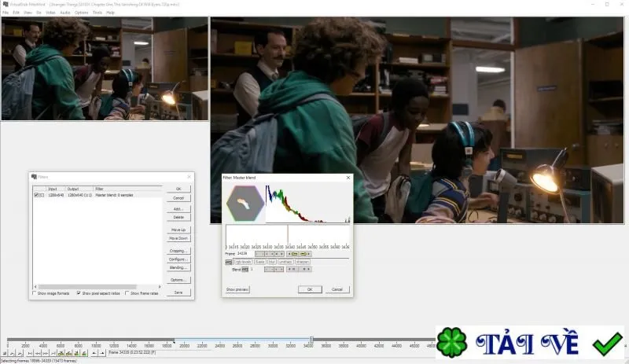Open the File menu
Image resolution: width=629 pixels, height=364 pixels.
(x=6, y=13)
